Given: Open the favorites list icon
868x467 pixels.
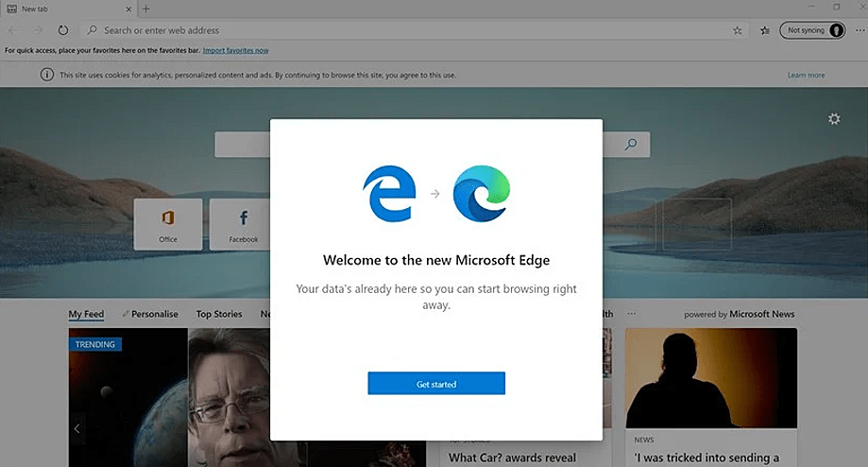Looking at the screenshot, I should [x=765, y=30].
